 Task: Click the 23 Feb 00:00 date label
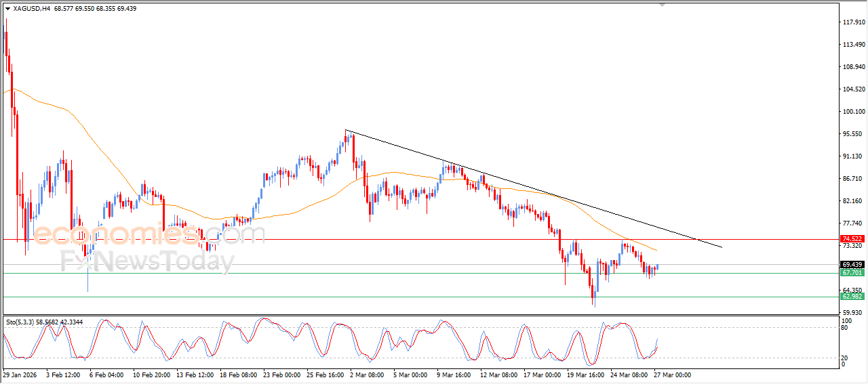(281, 375)
